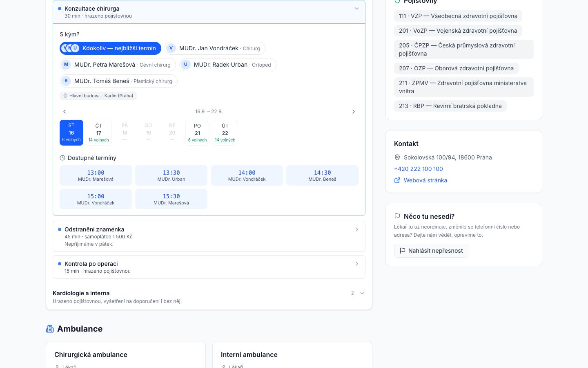Select day ČT 17 in calendar
The image size is (588, 368).
[99, 132]
